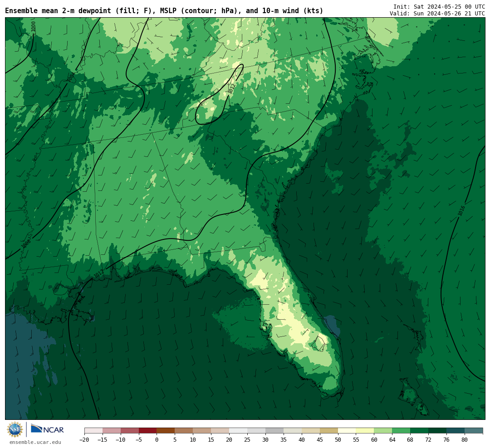Screen dimensions: 490x448
Task: Click the 'Init: Sat 2024-05-25 00 UTC' text
Action: coord(439,6)
